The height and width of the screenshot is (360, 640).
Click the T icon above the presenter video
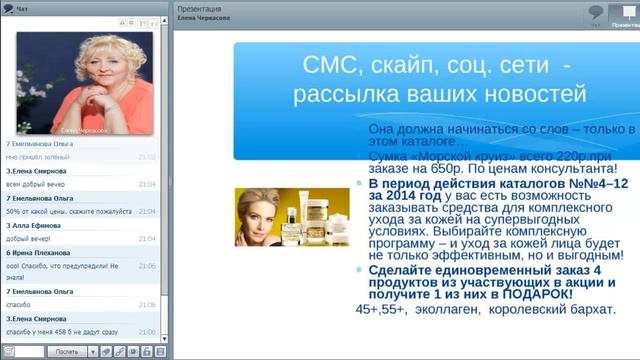click(x=142, y=24)
